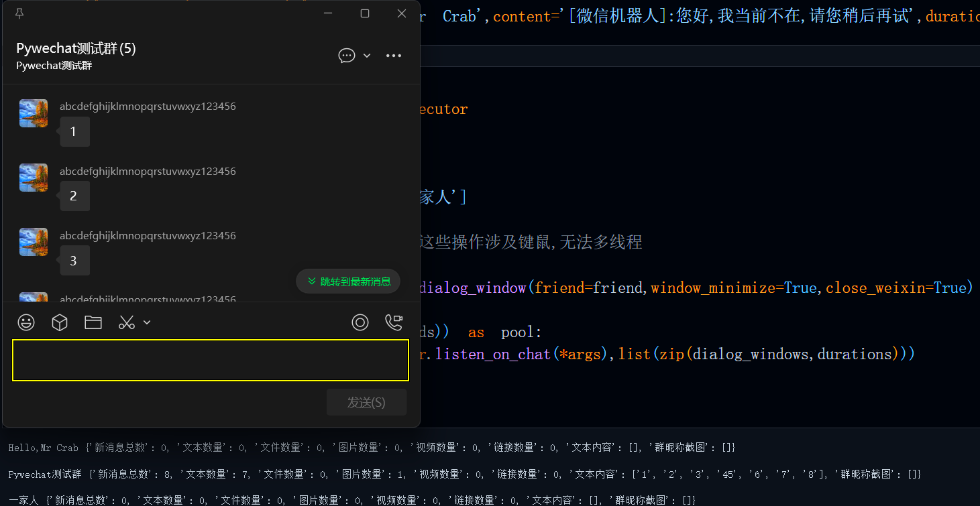980x506 pixels.
Task: Click close_weixin=True in the code editor
Action: click(895, 288)
